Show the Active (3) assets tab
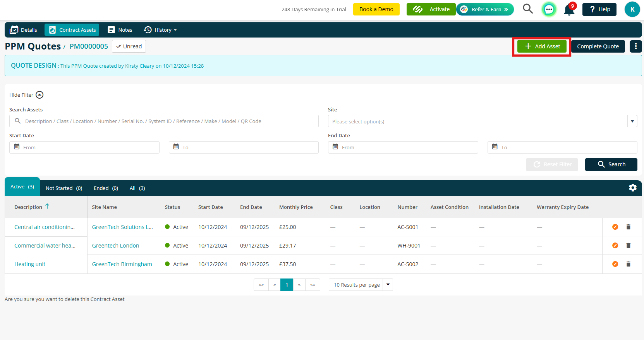The height and width of the screenshot is (340, 644). coord(22,187)
